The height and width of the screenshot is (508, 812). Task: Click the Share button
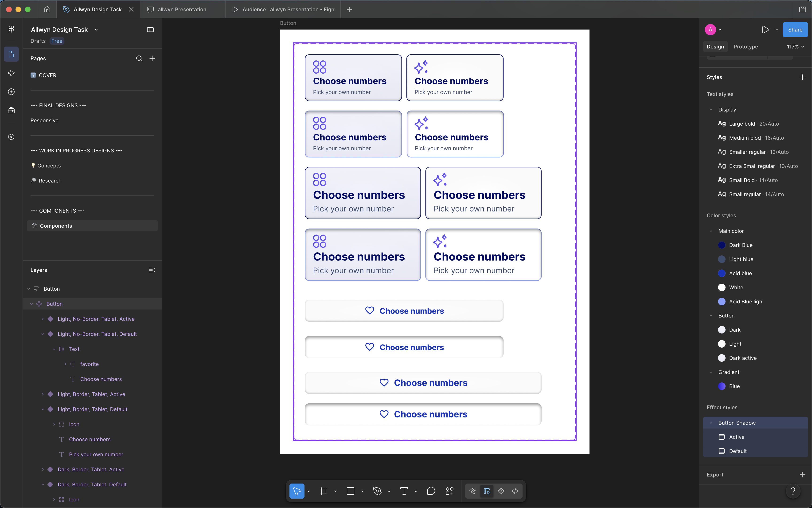(x=795, y=30)
